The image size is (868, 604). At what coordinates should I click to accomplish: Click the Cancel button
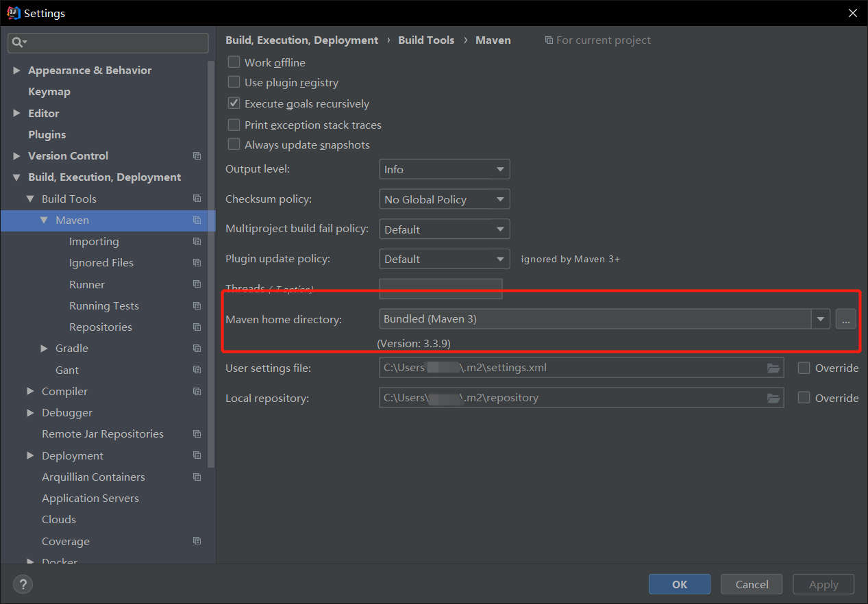(751, 584)
